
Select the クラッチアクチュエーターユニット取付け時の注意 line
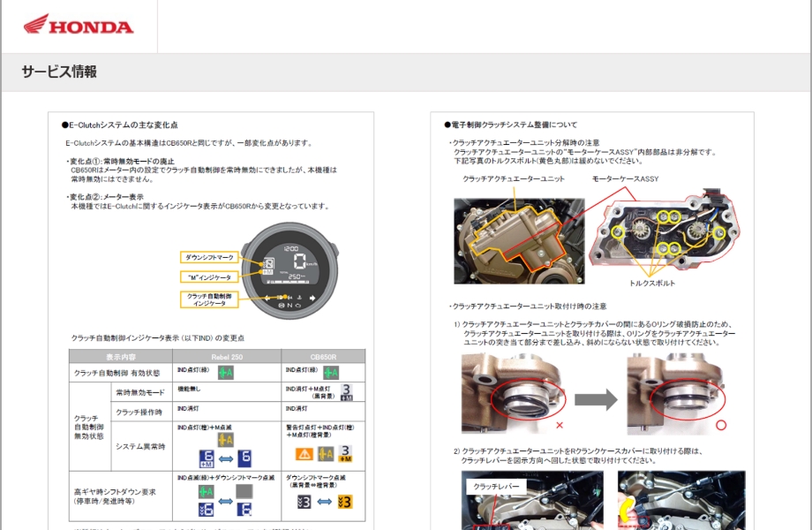pos(528,307)
